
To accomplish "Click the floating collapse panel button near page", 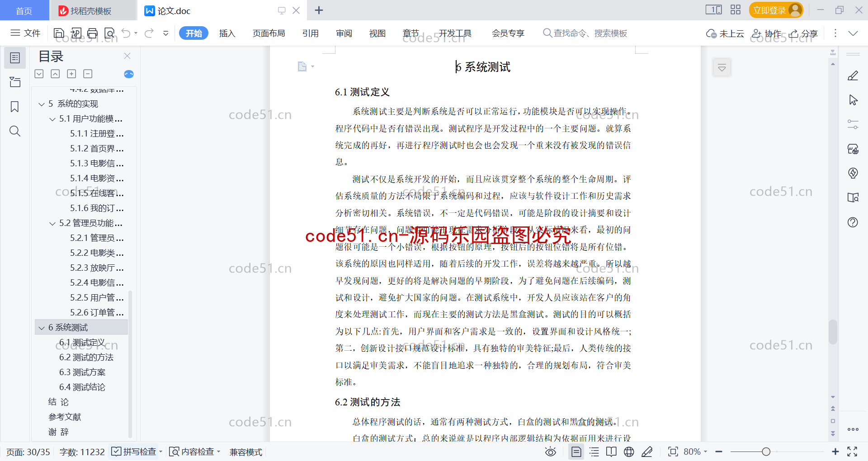I will [722, 68].
